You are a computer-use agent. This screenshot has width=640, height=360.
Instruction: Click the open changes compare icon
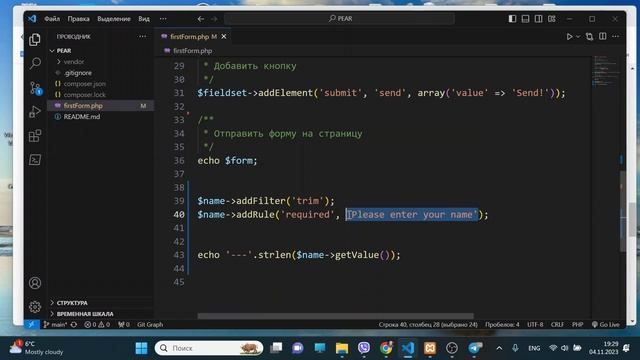pos(589,36)
